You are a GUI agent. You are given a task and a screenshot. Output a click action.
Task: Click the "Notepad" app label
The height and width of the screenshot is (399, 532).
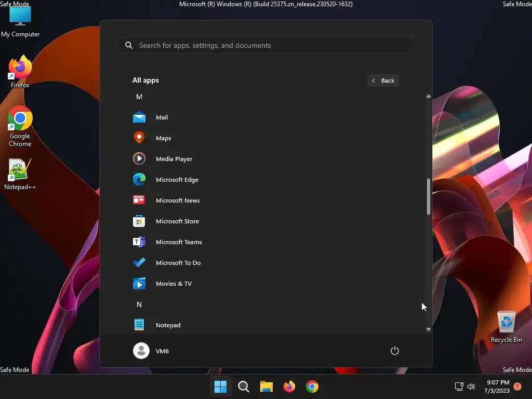[168, 325]
